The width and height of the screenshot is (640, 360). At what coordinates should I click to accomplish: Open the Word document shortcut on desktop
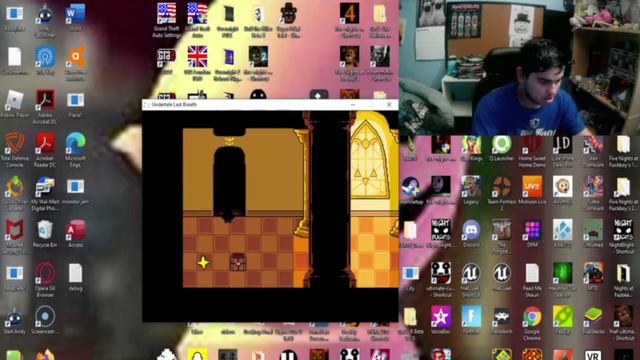(x=76, y=14)
